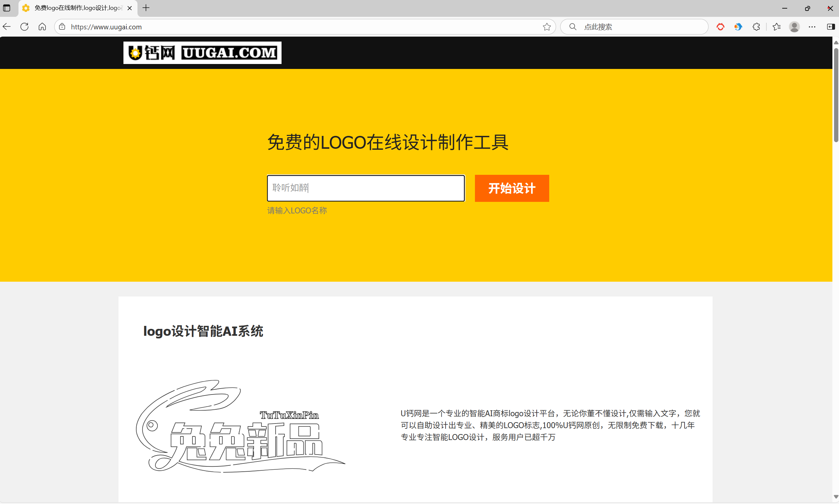This screenshot has height=504, width=839.
Task: Click the UUGAI.COM site logo
Action: [202, 53]
